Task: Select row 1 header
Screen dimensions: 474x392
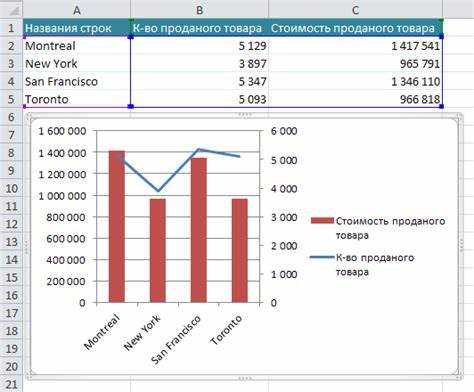Action: click(x=11, y=28)
